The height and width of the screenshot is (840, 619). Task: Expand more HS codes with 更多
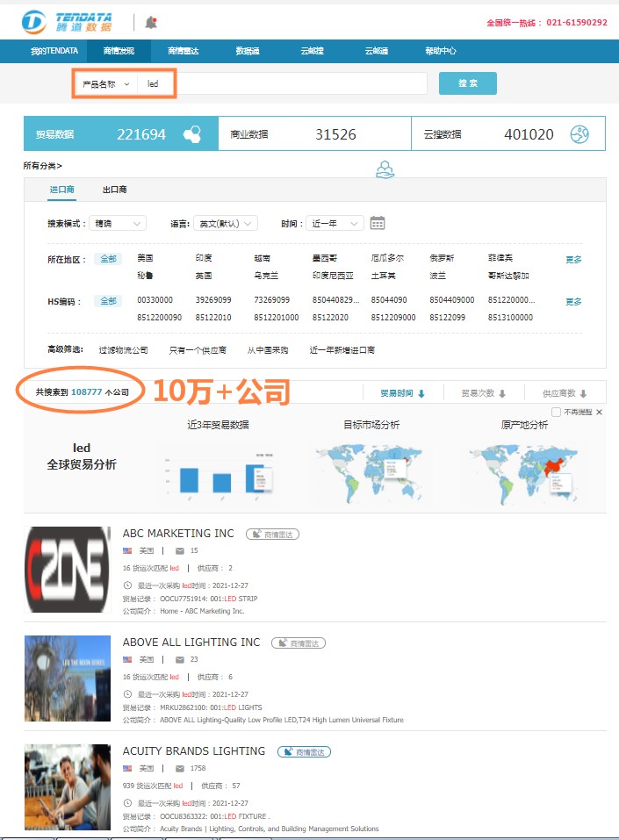tap(573, 302)
